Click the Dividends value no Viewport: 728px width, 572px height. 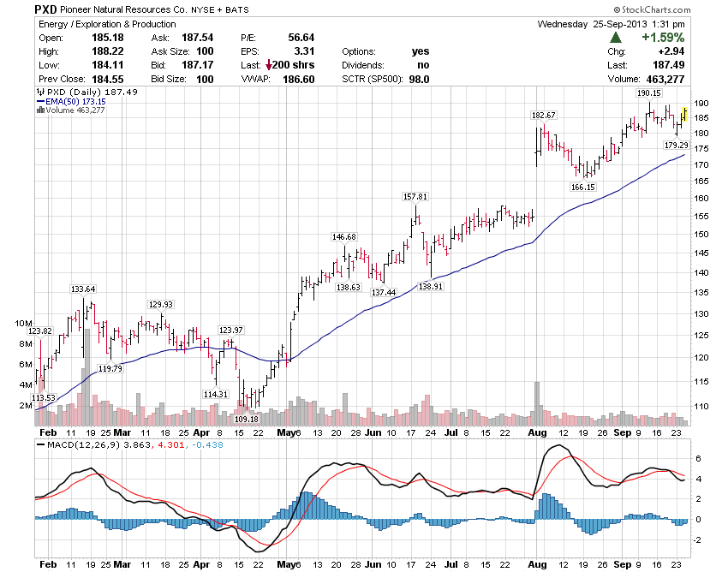[423, 65]
